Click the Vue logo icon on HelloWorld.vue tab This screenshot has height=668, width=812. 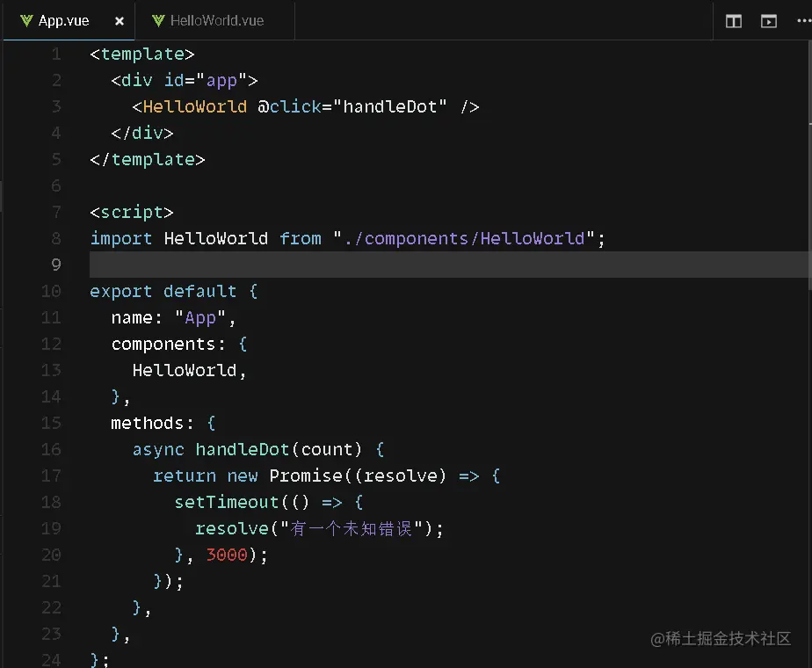[x=158, y=21]
